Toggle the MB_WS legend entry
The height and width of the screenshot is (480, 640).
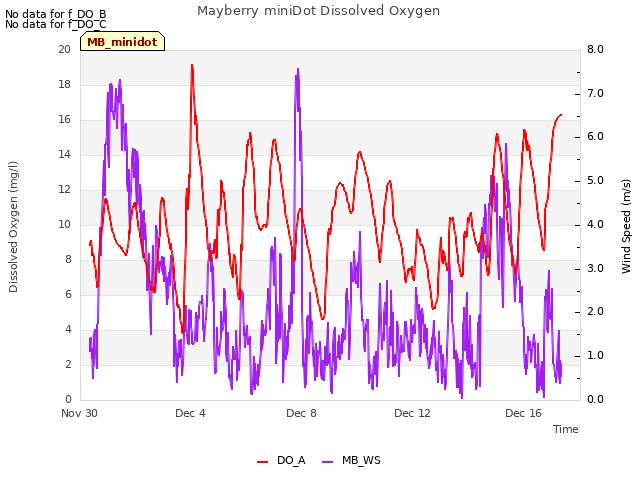(x=351, y=460)
